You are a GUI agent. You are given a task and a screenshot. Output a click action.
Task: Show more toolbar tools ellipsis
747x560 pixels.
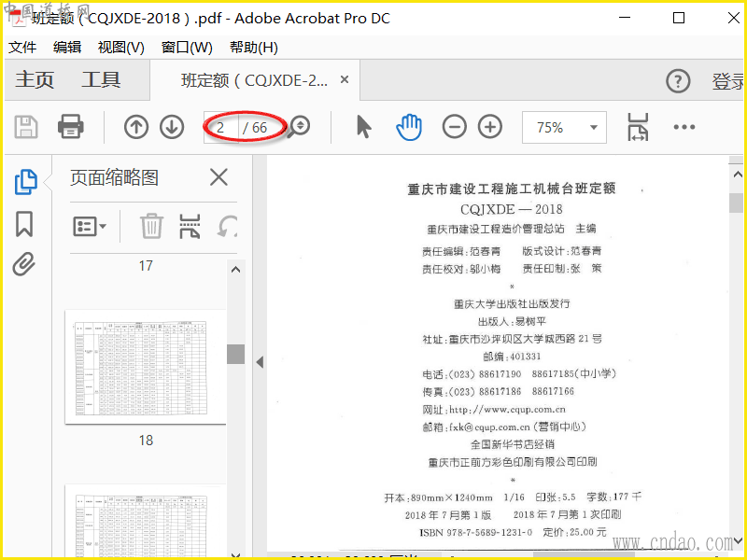(x=684, y=127)
